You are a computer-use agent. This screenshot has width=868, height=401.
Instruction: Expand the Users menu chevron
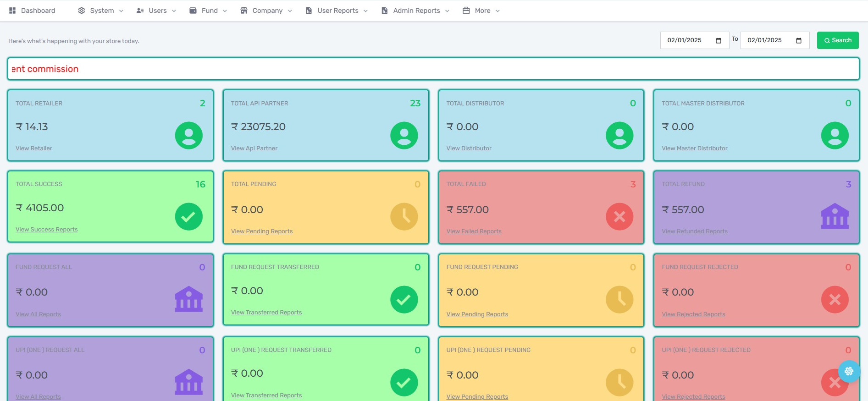click(174, 11)
